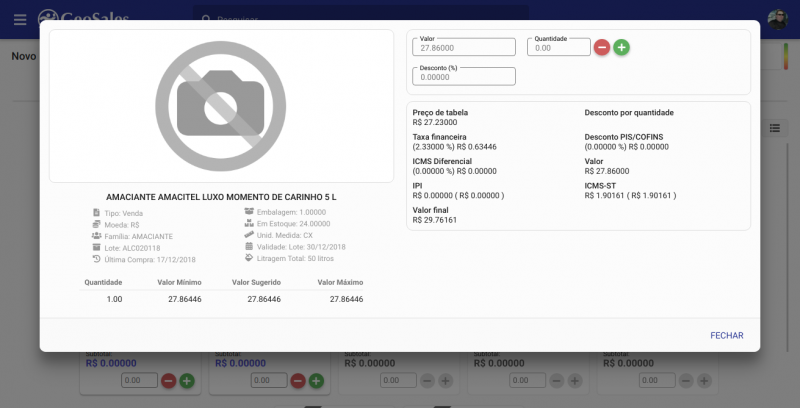Click the Família: AMACIANTE text

coord(138,237)
